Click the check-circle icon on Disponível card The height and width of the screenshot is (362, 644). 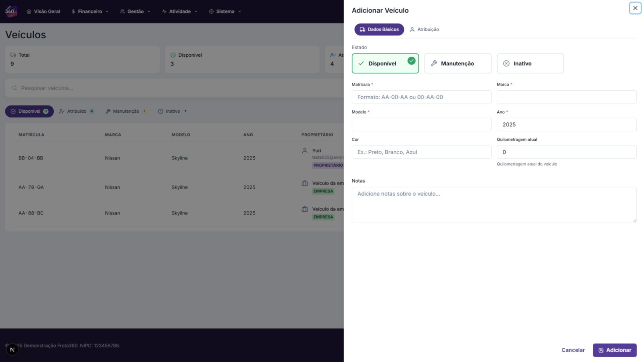173,55
